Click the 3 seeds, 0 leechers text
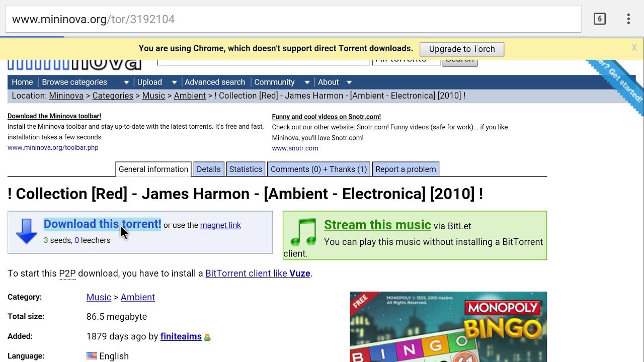 click(x=77, y=240)
